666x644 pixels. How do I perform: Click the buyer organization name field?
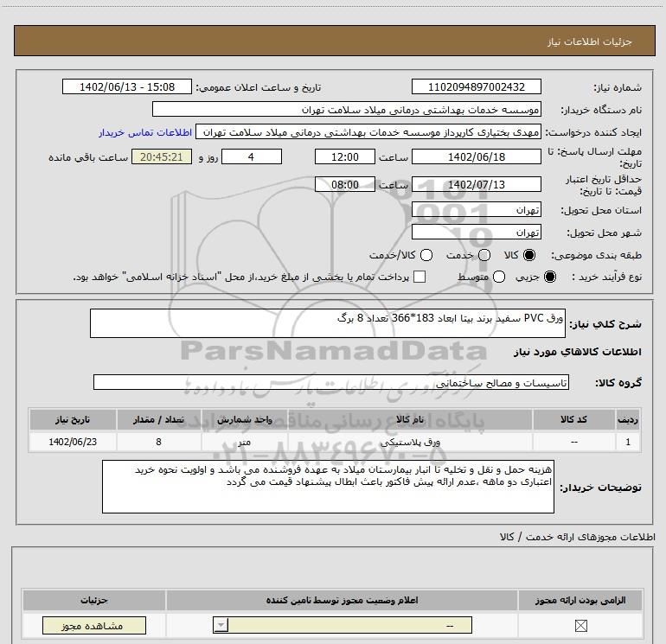[x=347, y=109]
